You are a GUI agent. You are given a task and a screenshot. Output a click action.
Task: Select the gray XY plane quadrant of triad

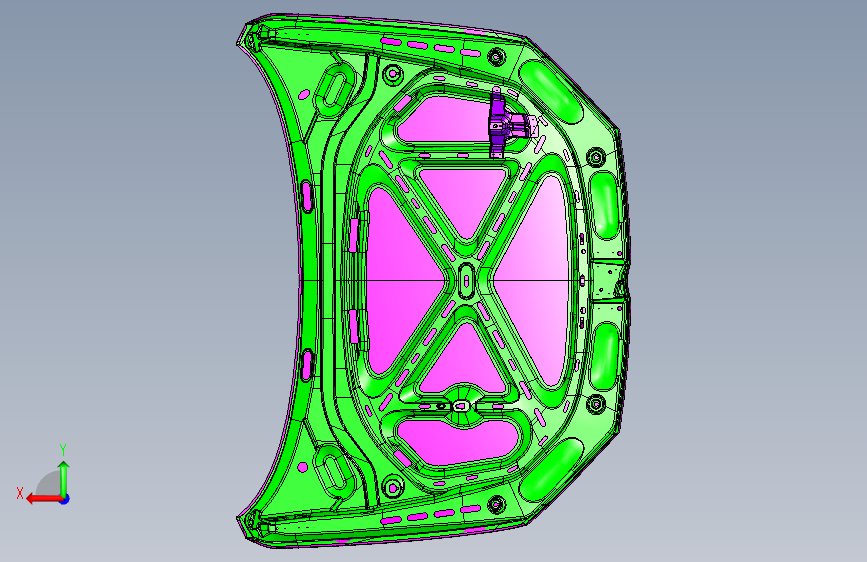tap(48, 483)
